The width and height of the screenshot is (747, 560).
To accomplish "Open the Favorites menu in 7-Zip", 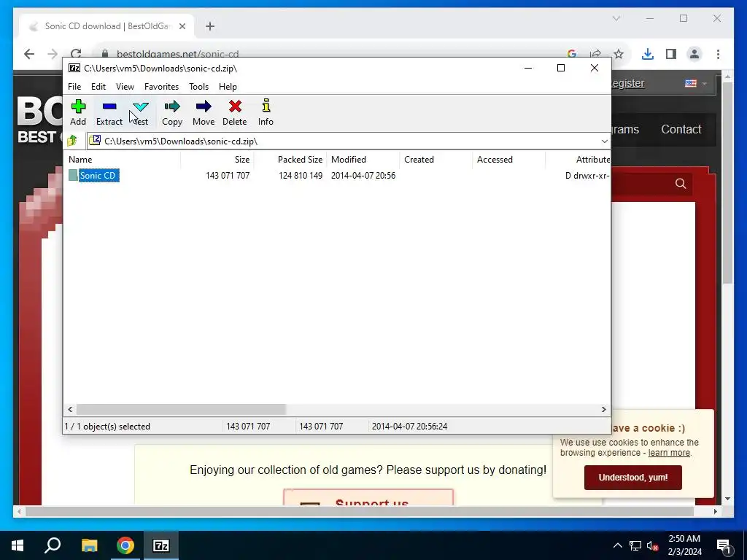I will coord(161,87).
